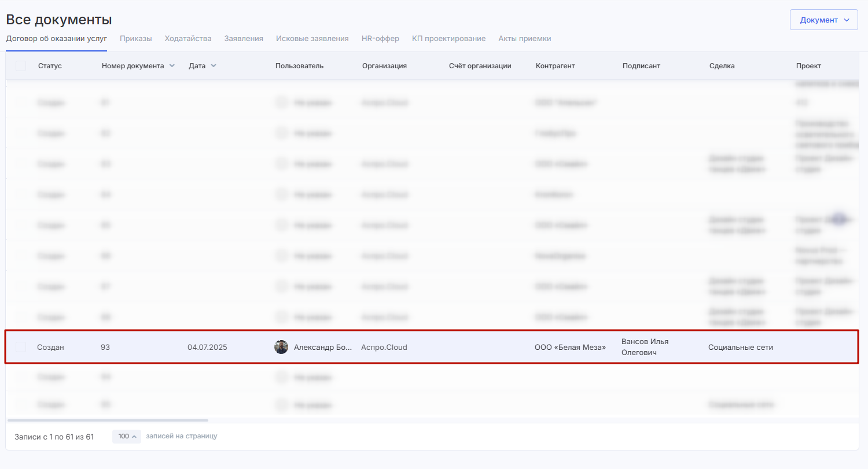Switch to the Заявления tab
Viewport: 868px width, 469px height.
click(244, 39)
